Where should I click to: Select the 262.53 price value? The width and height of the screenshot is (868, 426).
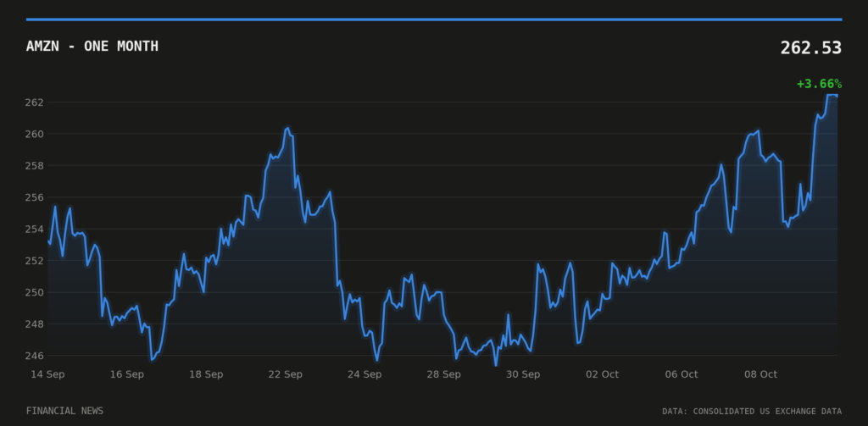811,48
